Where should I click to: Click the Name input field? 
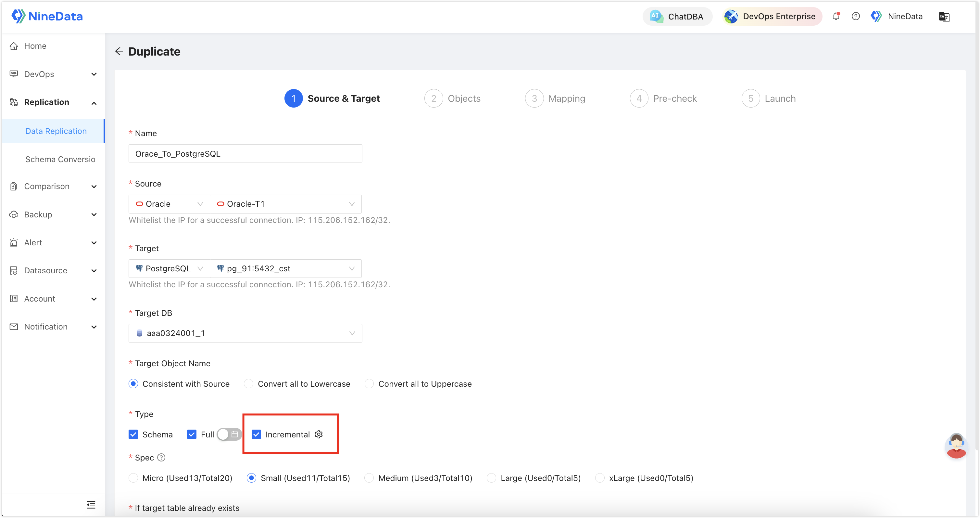[x=245, y=154]
